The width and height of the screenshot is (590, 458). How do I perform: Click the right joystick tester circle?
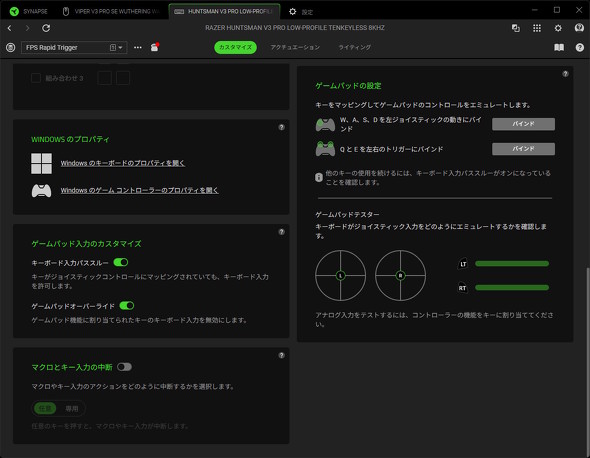(400, 275)
